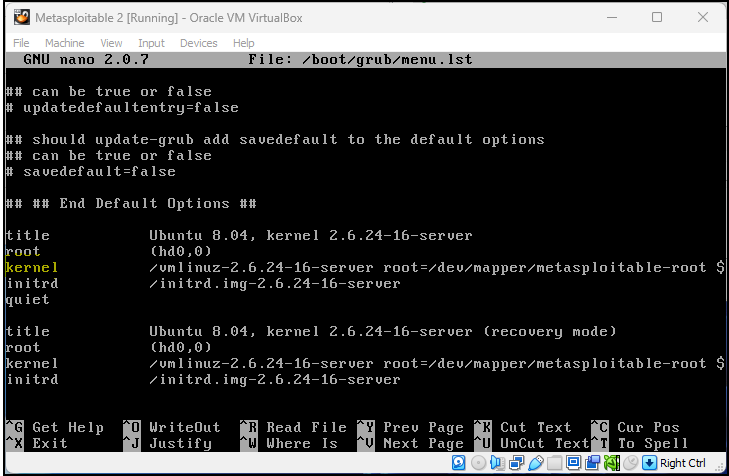This screenshot has width=729, height=476.
Task: Click the highlighted yellow 'kernel' keyword
Action: [x=32, y=267]
